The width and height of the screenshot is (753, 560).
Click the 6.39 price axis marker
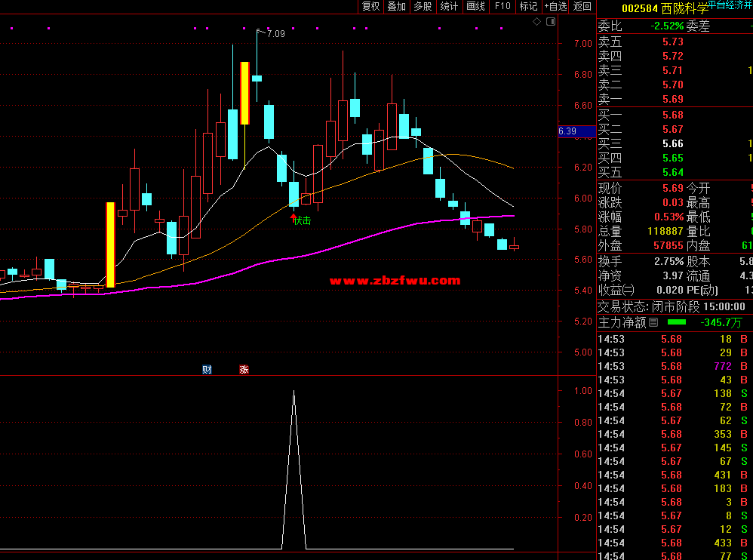pos(567,131)
